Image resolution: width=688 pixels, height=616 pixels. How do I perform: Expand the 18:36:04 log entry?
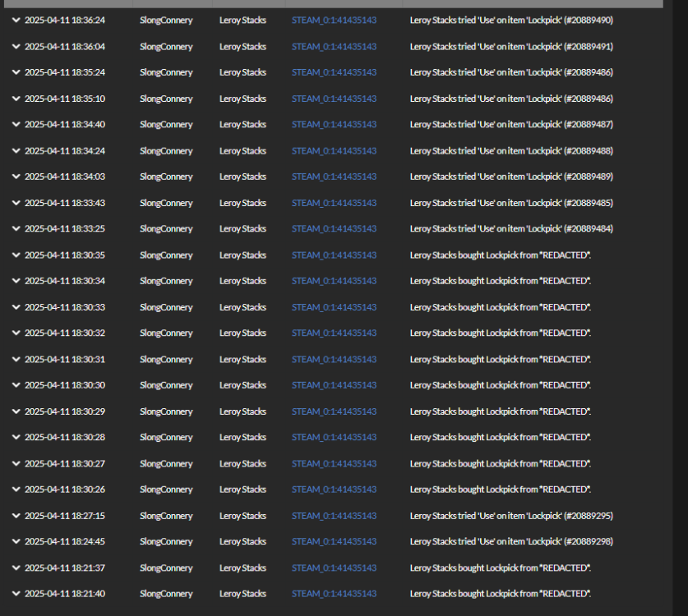point(16,46)
